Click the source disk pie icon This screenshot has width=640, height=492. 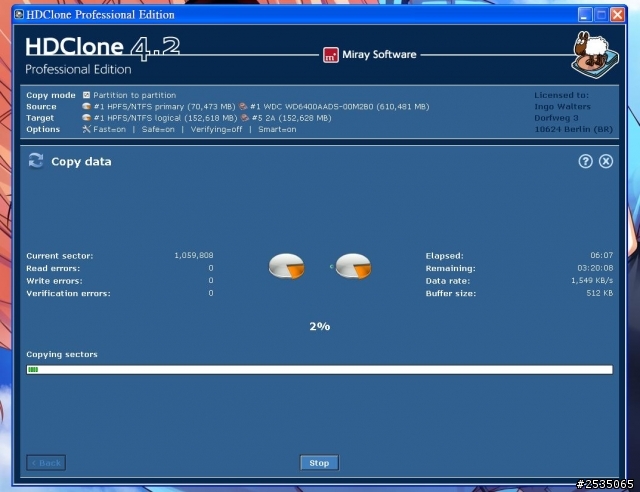287,266
